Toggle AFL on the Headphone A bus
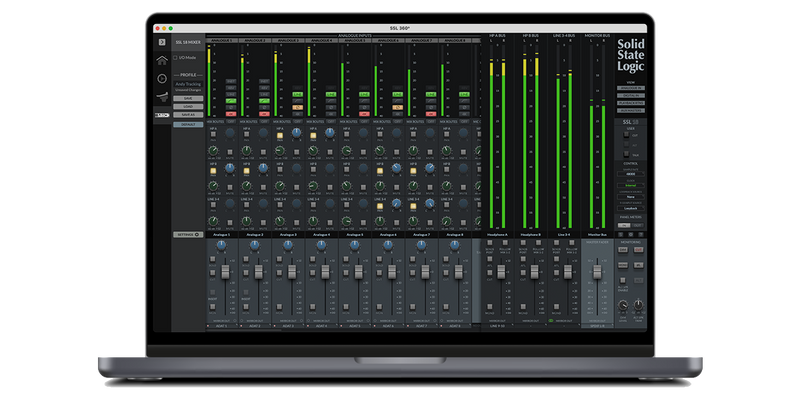The width and height of the screenshot is (800, 400). point(489,259)
